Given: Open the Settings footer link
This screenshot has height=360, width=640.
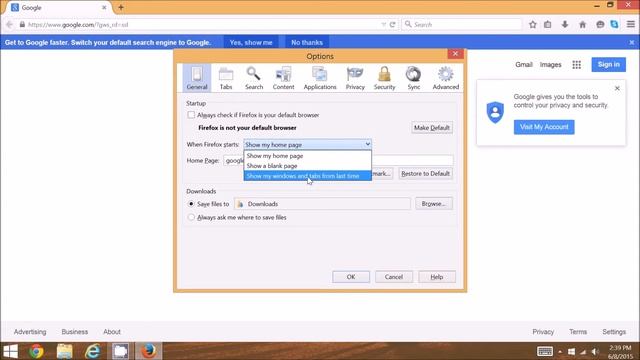Looking at the screenshot, I should point(614,332).
